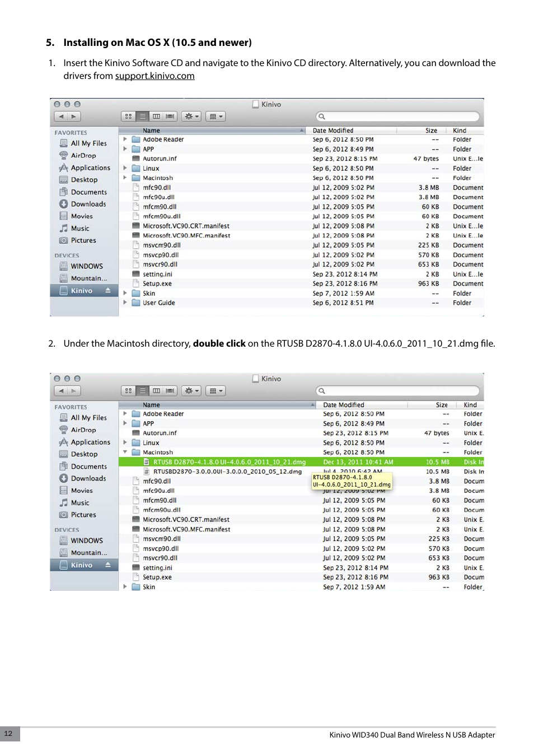Switch lower Finder window to icon view
534x756 pixels.
pos(129,391)
